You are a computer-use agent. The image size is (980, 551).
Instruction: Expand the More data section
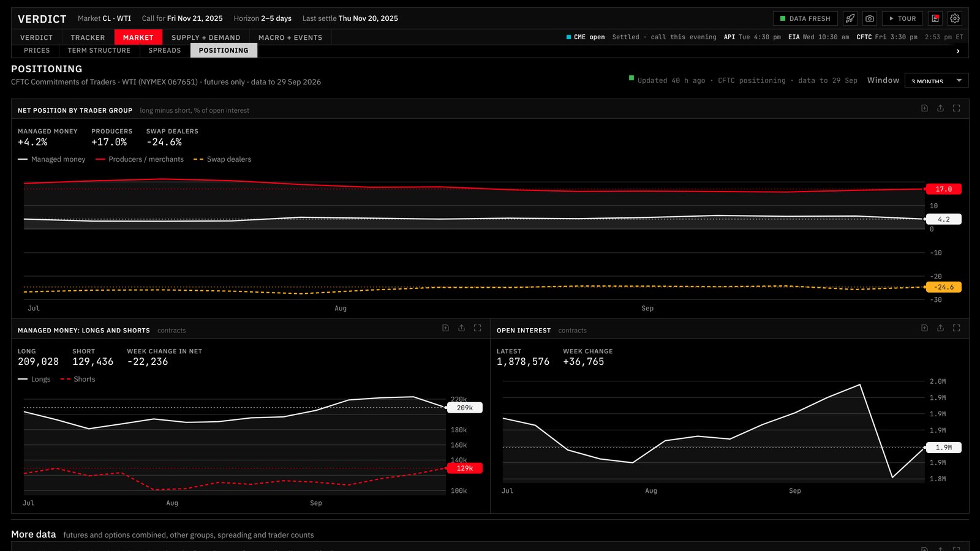coord(34,534)
